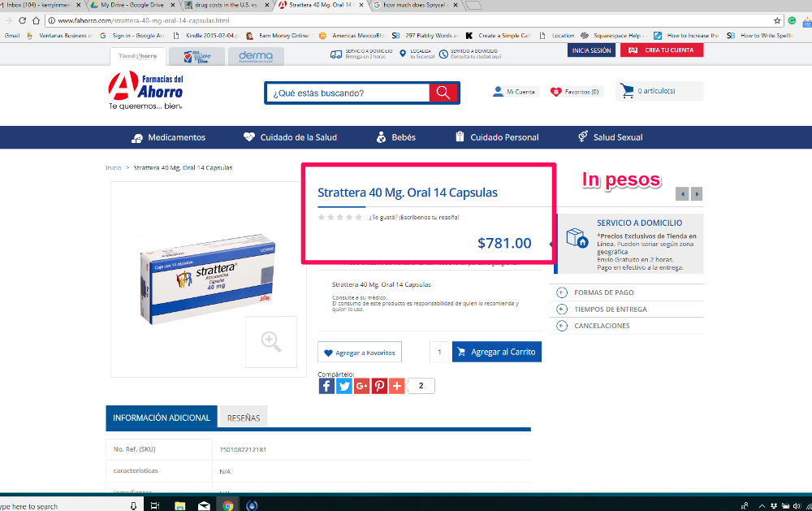Click the five-star rating row
The height and width of the screenshot is (511, 812).
click(x=339, y=217)
